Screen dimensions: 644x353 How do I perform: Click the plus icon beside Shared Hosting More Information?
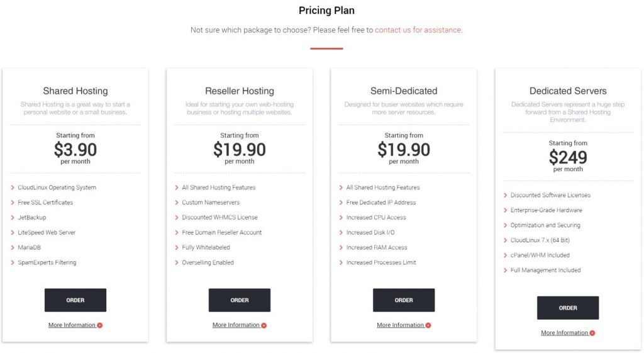pos(100,325)
